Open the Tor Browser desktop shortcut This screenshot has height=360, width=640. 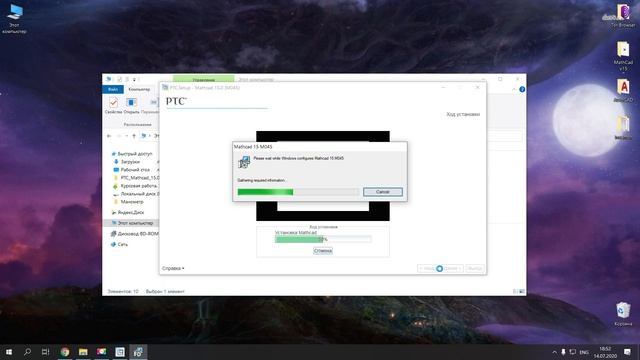[x=623, y=16]
